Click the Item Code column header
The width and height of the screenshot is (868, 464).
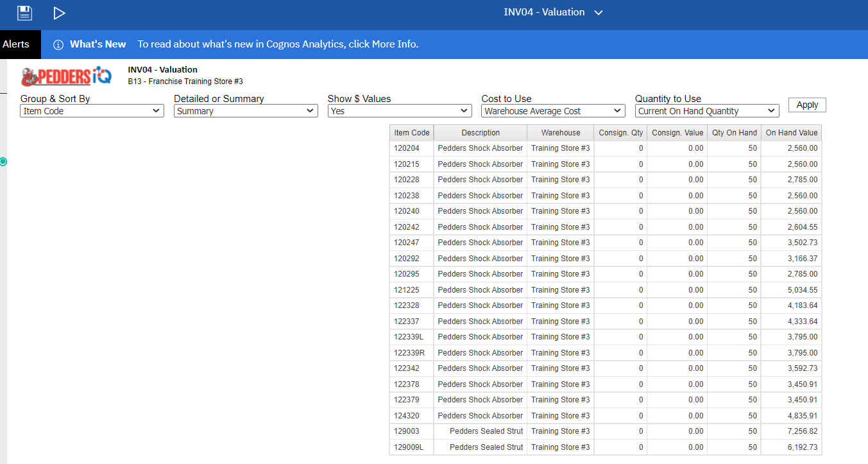coord(412,133)
